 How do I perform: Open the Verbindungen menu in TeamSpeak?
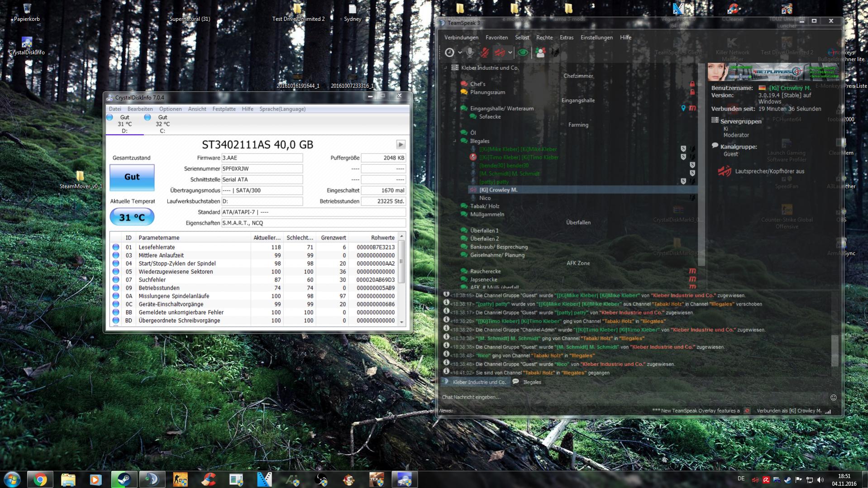461,38
